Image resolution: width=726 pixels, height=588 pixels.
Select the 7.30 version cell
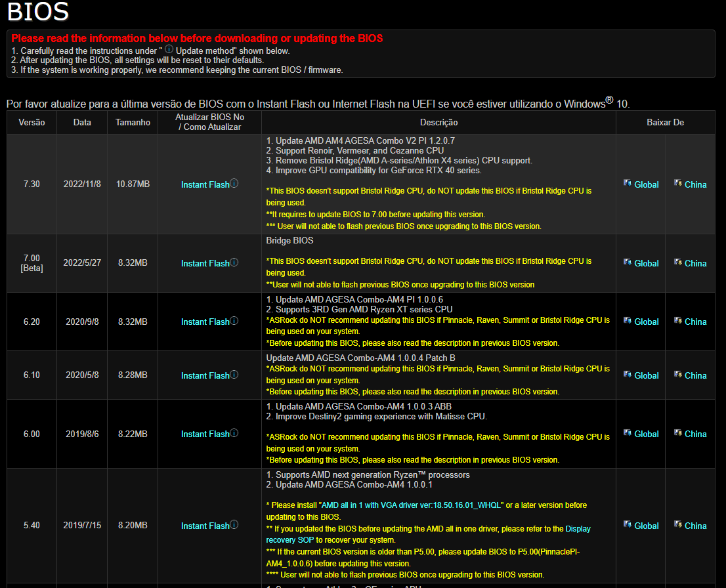[32, 184]
